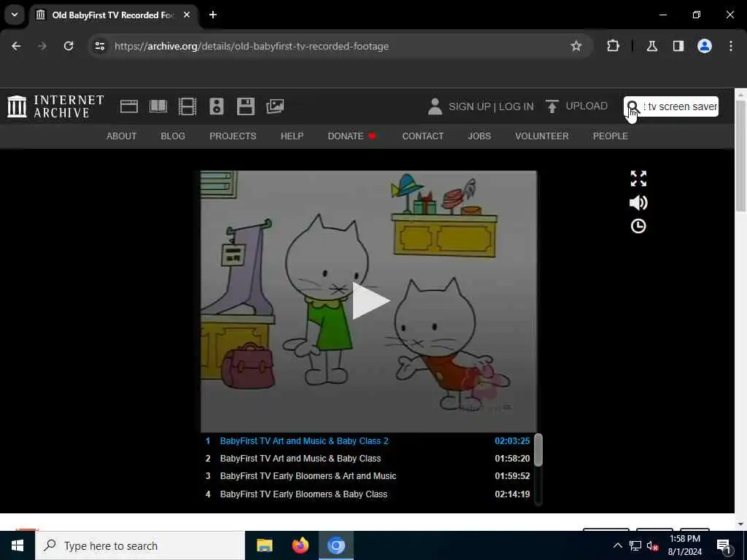Open the Web (Wayback) media icon
747x560 pixels.
tap(128, 106)
